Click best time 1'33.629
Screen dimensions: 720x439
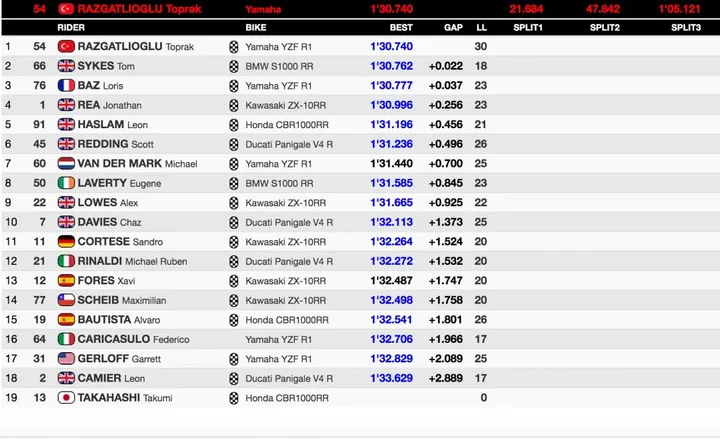click(x=391, y=378)
